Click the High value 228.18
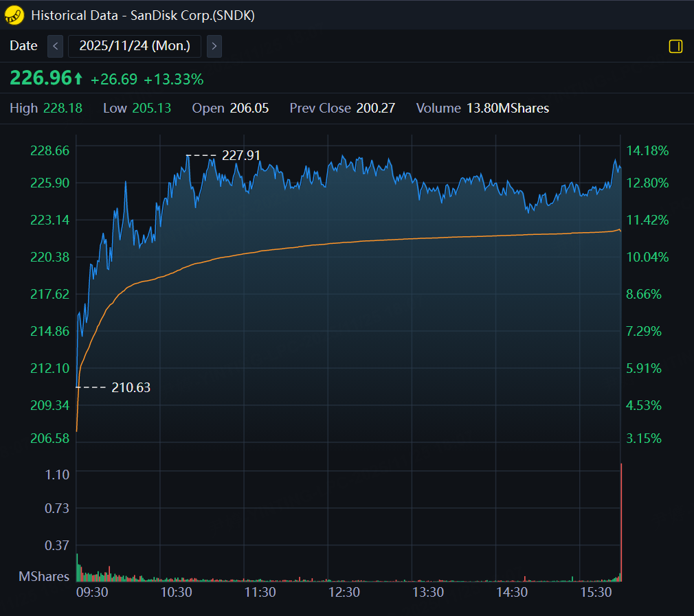The width and height of the screenshot is (694, 616). point(63,109)
